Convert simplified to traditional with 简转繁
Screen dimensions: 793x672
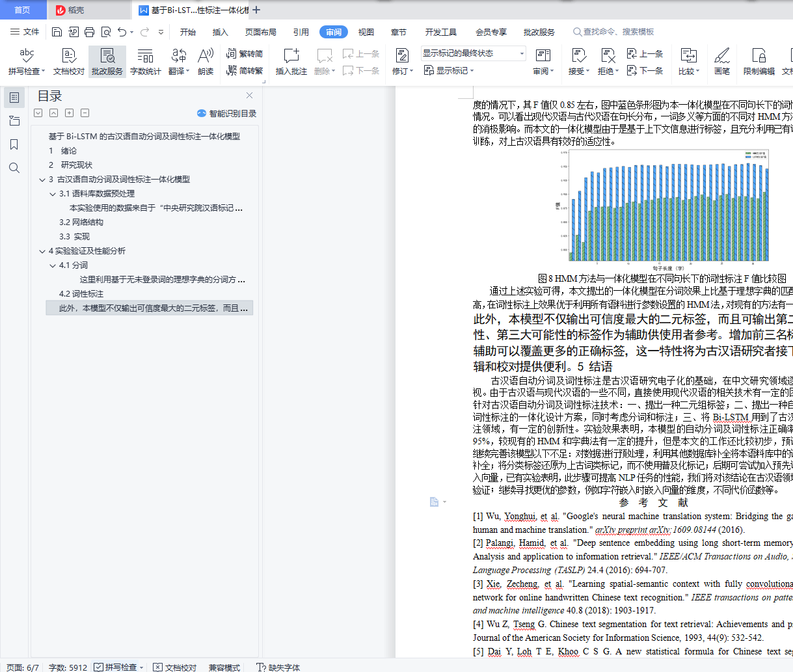(245, 70)
